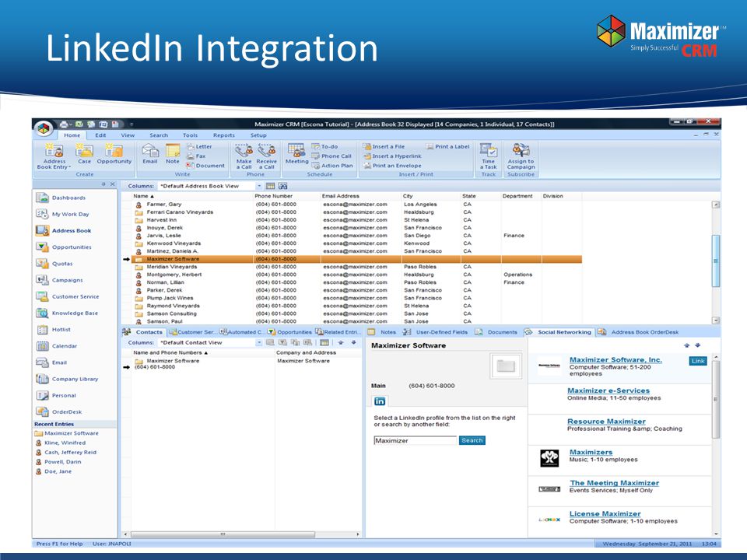Screen dimensions: 747x560
Task: Open the Setup menu
Action: pos(258,135)
